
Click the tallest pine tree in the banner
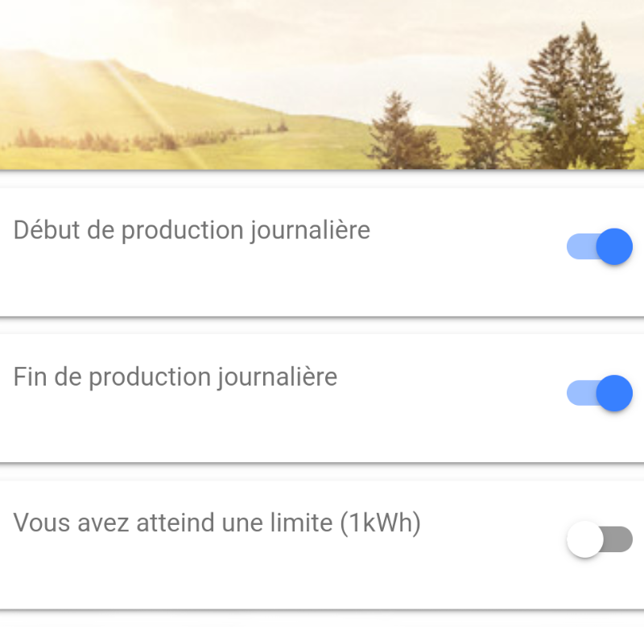(579, 98)
